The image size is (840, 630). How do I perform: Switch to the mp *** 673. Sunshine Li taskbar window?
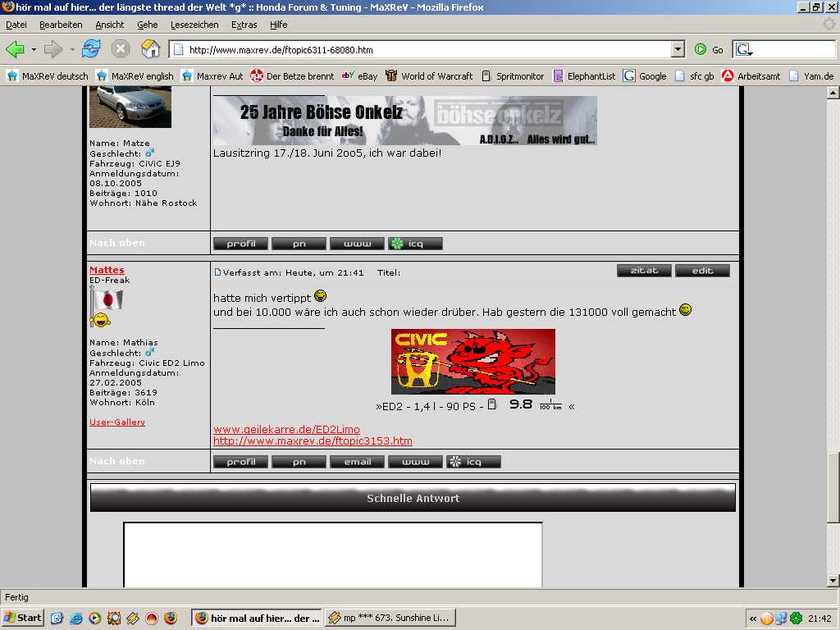pyautogui.click(x=391, y=618)
